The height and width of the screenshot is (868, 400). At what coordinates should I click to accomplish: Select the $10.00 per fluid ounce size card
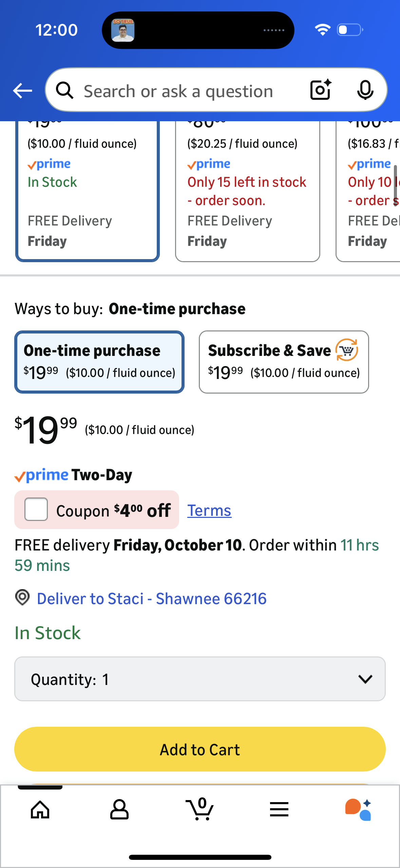point(88,190)
